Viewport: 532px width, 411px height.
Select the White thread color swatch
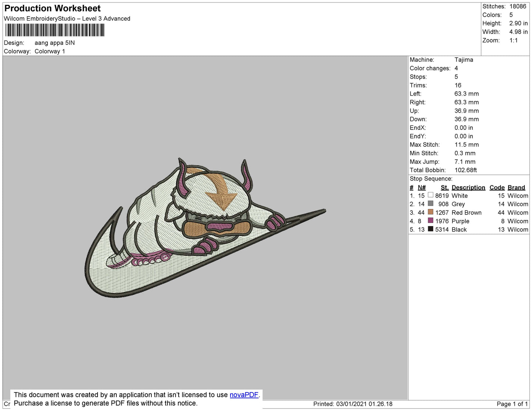[430, 195]
